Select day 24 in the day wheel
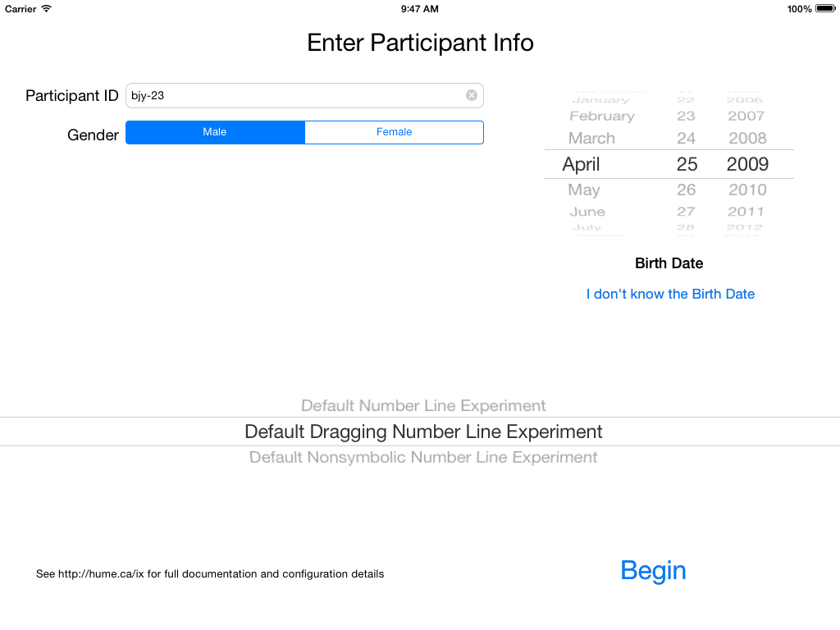Viewport: 840px width, 630px height. click(x=687, y=139)
